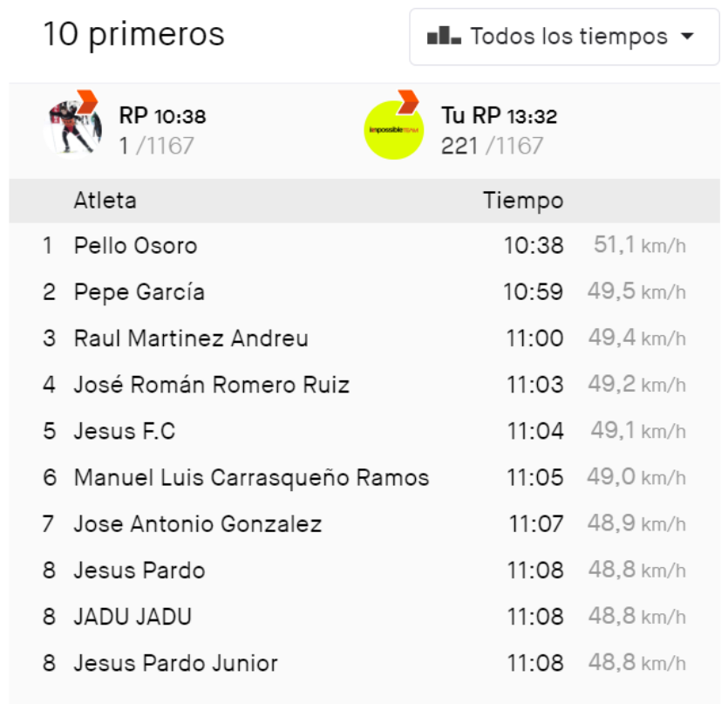This screenshot has height=704, width=728.
Task: Click athlete Jesus F.C
Action: pyautogui.click(x=125, y=431)
